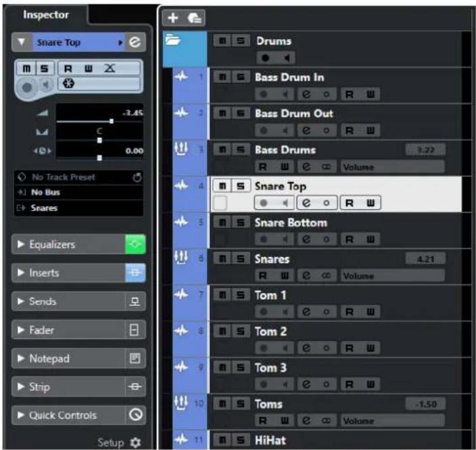
Task: Open the Drums folder track icon
Action: [x=173, y=40]
